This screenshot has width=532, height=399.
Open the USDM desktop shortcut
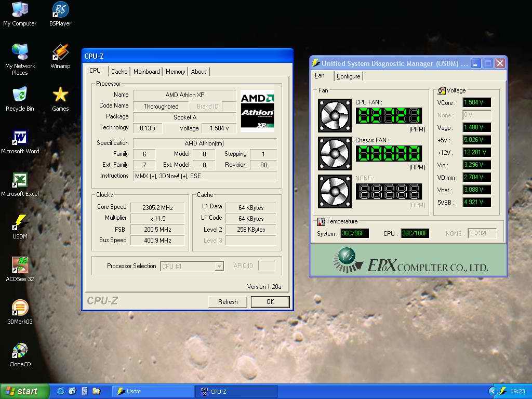[x=20, y=223]
